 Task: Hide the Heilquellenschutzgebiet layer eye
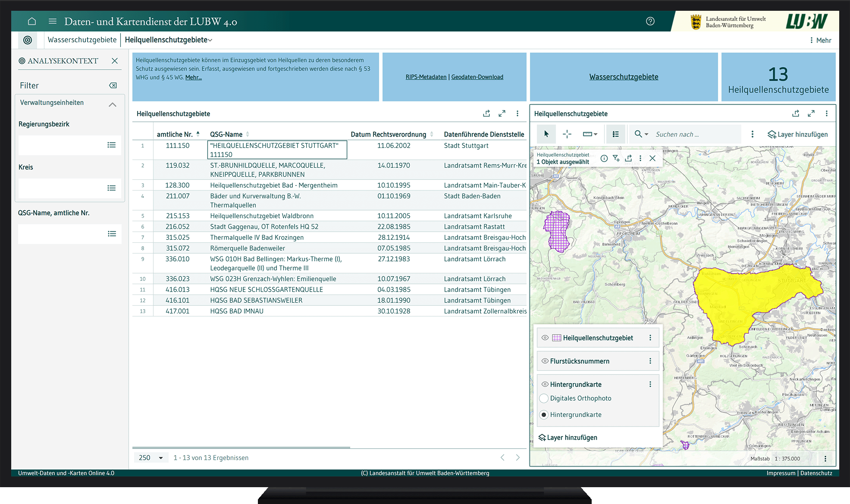tap(545, 338)
